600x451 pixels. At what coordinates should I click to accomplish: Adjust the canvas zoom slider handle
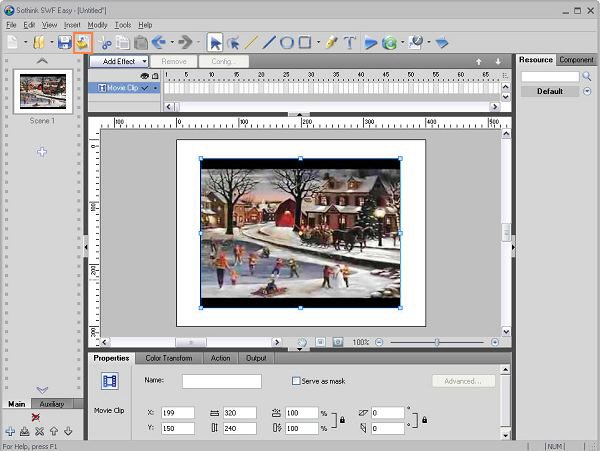click(437, 342)
